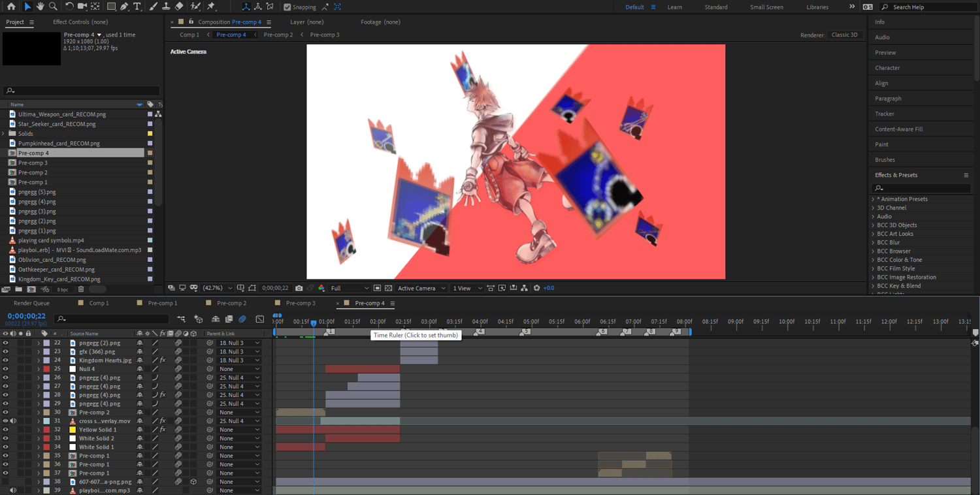Viewport: 980px width, 495px height.
Task: Click the Pre-comp 2 breadcrumb in viewer
Action: tap(278, 35)
